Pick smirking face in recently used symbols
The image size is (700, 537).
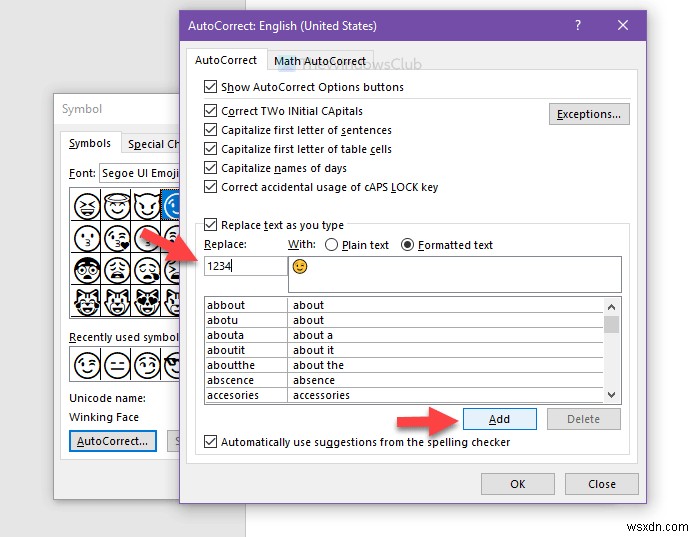tap(147, 365)
